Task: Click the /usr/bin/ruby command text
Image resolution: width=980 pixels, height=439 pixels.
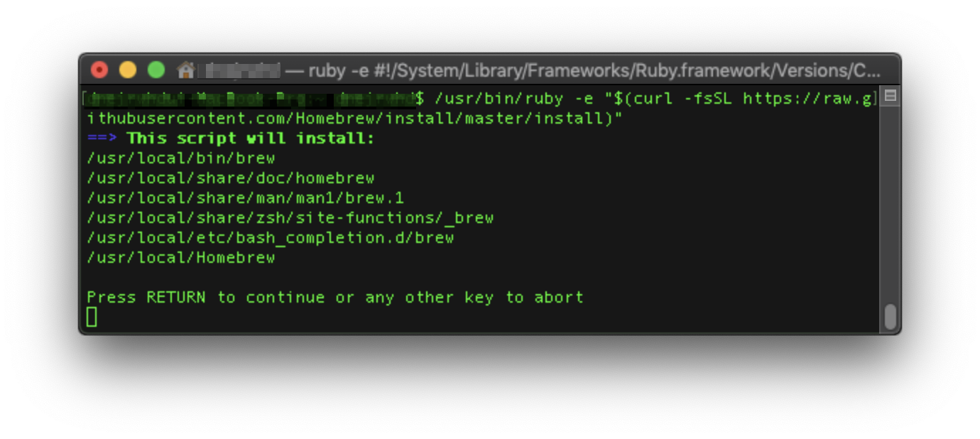Action: (x=499, y=98)
